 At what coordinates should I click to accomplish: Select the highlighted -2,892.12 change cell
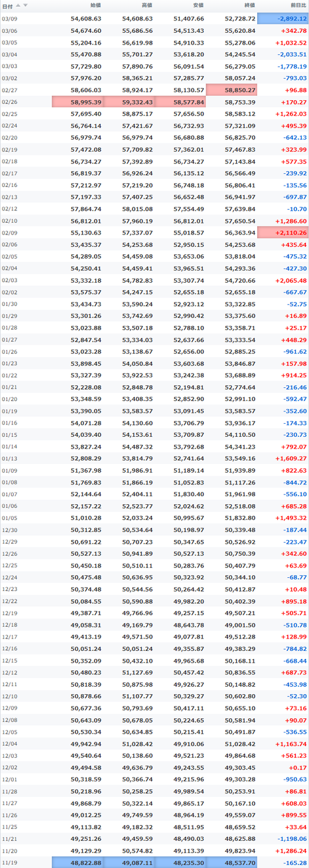(283, 19)
